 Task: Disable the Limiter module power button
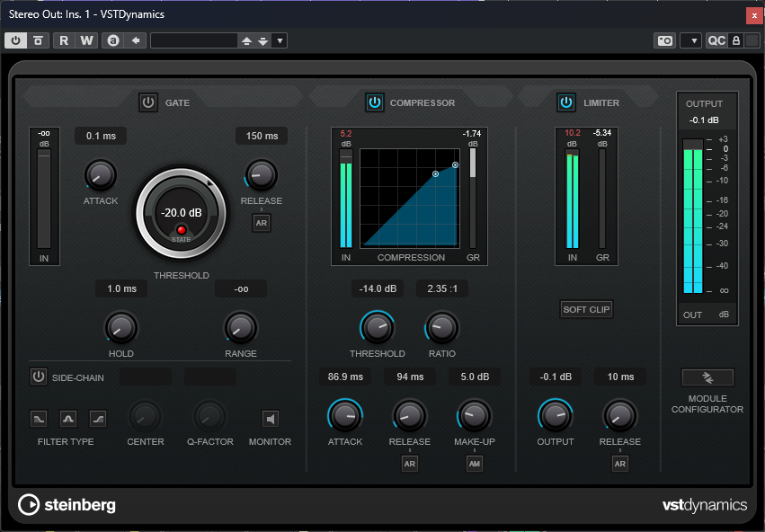(x=566, y=102)
